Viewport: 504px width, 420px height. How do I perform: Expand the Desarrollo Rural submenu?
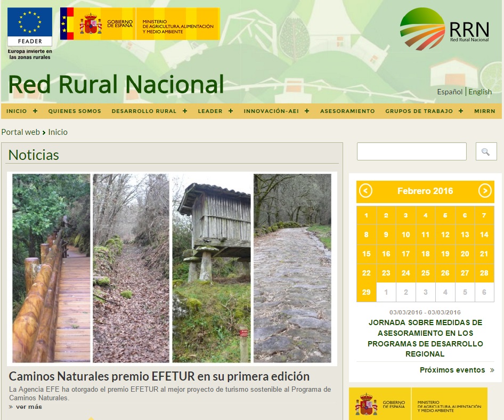(x=185, y=111)
